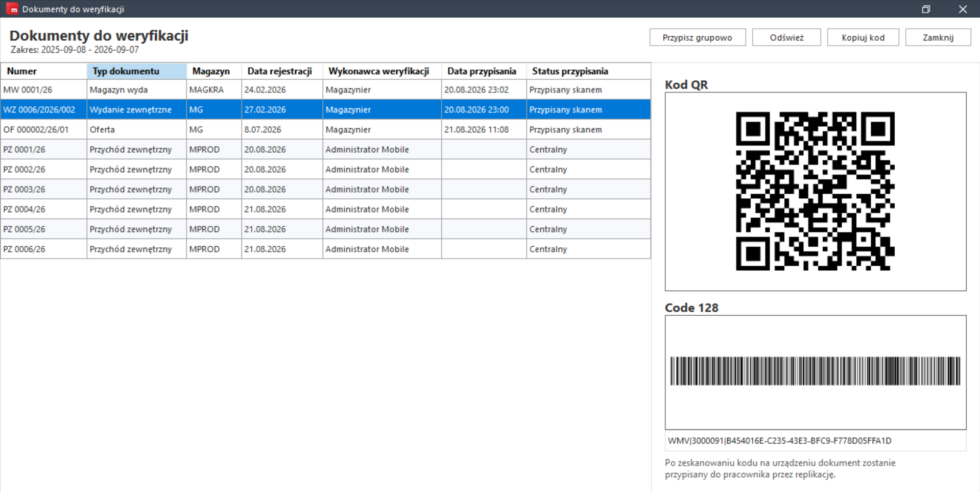Click the WMV code text field
Image resolution: width=980 pixels, height=492 pixels.
pos(816,440)
